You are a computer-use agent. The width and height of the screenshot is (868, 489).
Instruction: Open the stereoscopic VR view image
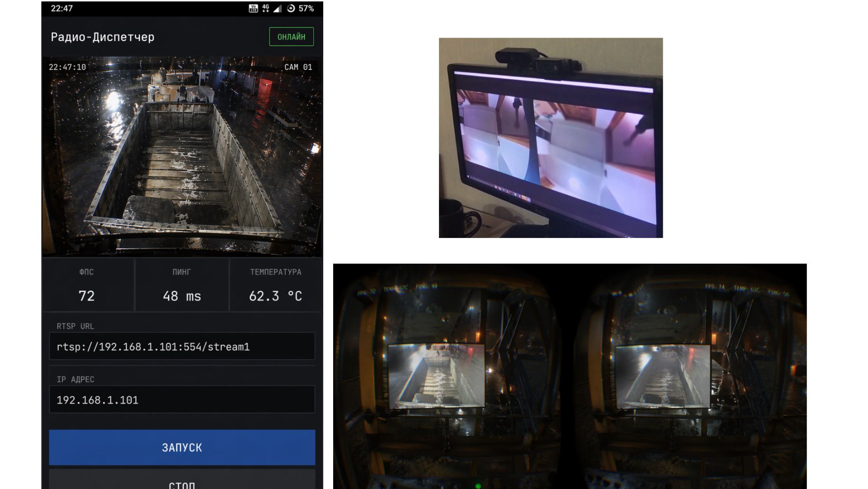pyautogui.click(x=570, y=375)
